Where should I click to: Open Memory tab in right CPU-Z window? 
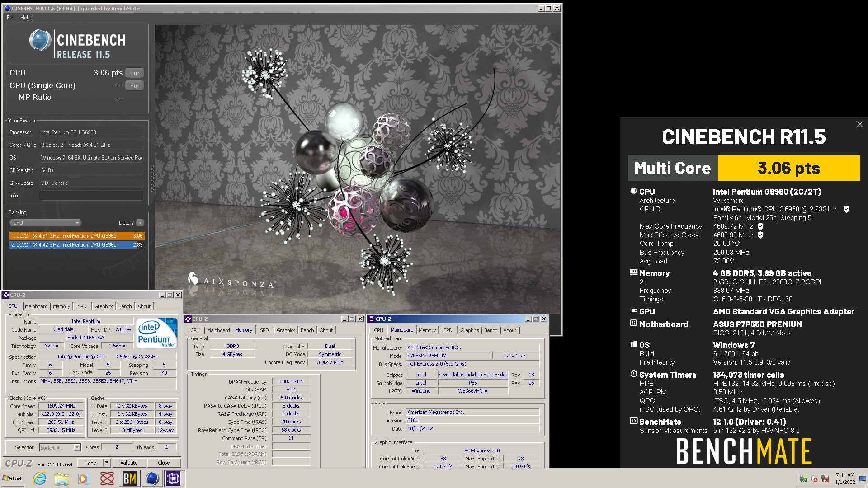(x=427, y=330)
